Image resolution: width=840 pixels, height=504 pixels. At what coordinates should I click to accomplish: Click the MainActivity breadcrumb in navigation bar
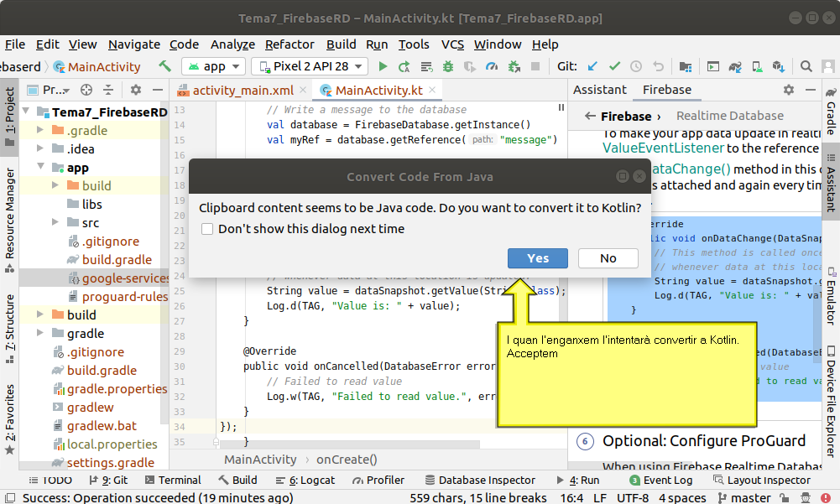coord(97,66)
